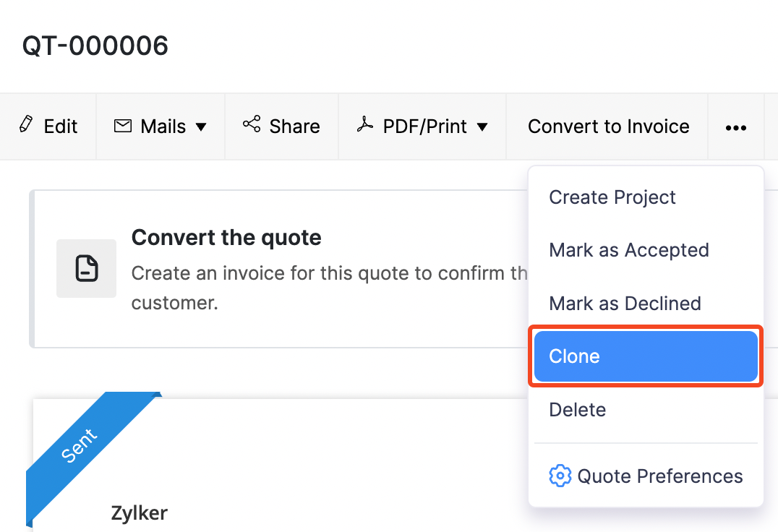
Task: Click the Quote Preferences gear icon
Action: (x=560, y=476)
